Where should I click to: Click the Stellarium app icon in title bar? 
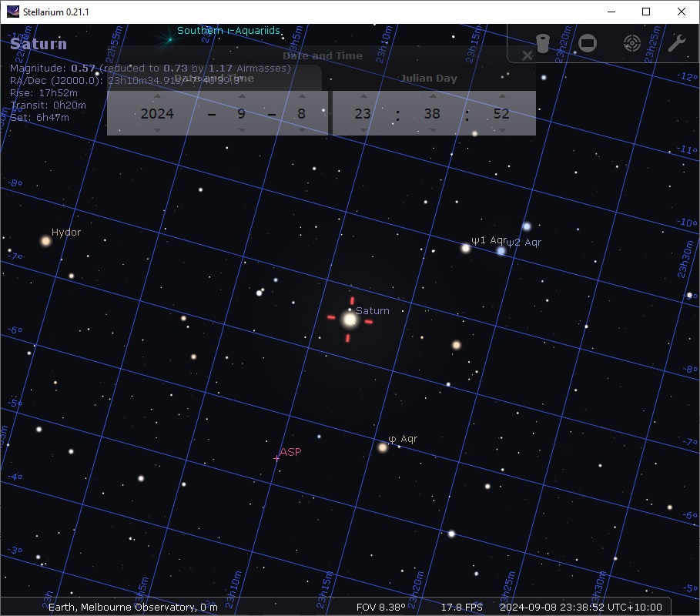coord(12,12)
